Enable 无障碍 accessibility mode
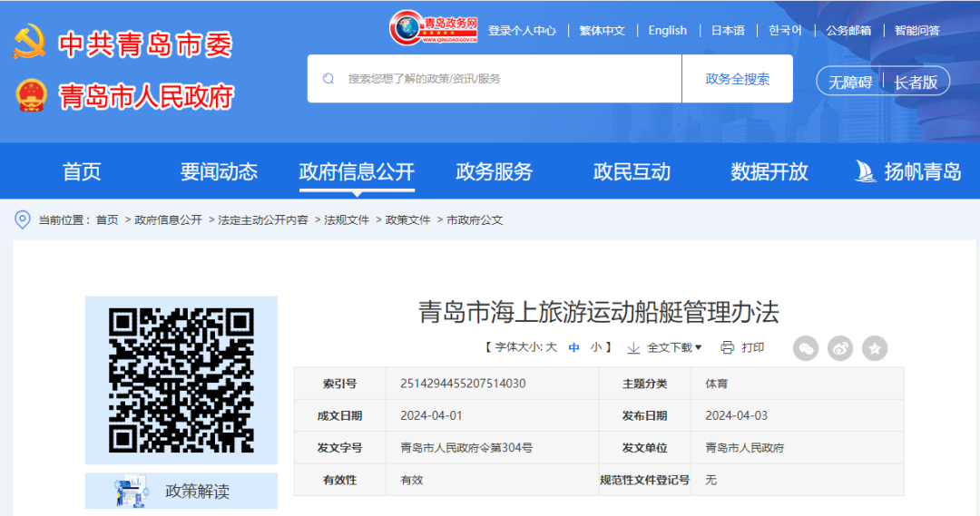Screen dimensions: 980x516 (x=850, y=82)
